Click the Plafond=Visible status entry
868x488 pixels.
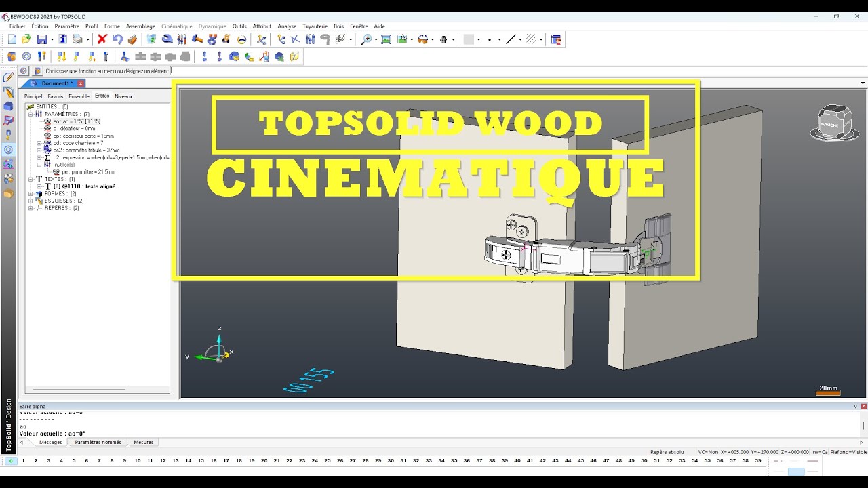pos(848,452)
